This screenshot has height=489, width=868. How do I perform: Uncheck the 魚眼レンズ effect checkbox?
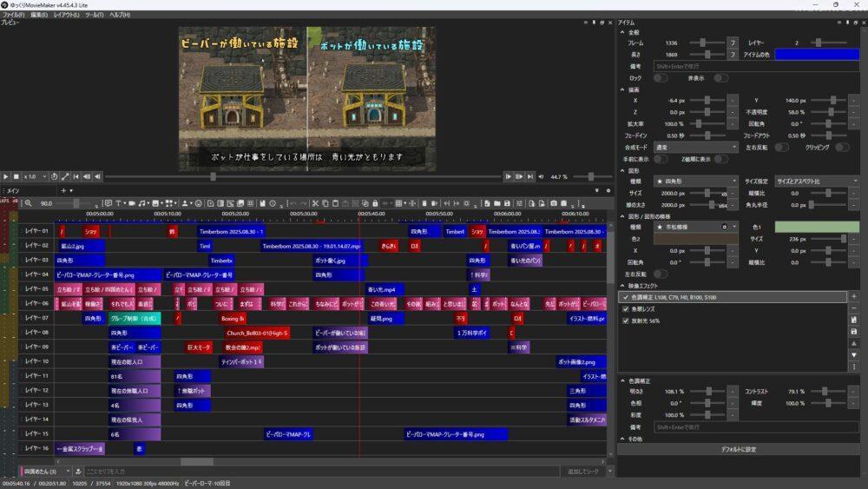point(627,308)
